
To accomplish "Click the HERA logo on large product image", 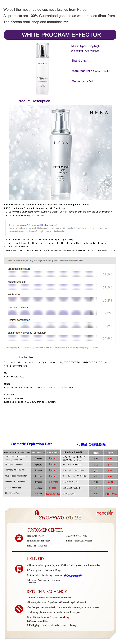I will [99, 113].
